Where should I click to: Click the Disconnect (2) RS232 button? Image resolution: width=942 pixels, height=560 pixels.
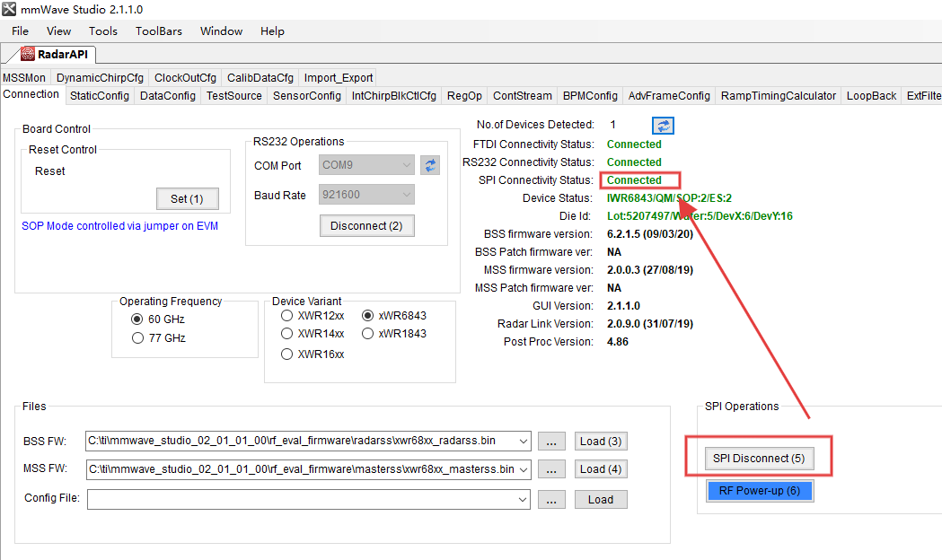click(x=366, y=225)
